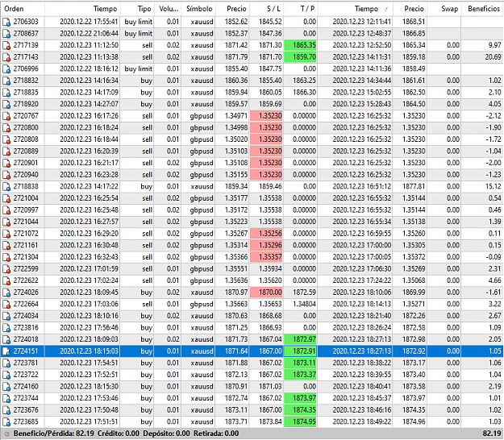Viewport: 504px width, 440px height.
Task: Click the order icon beside 2720901
Action: pyautogui.click(x=6, y=163)
